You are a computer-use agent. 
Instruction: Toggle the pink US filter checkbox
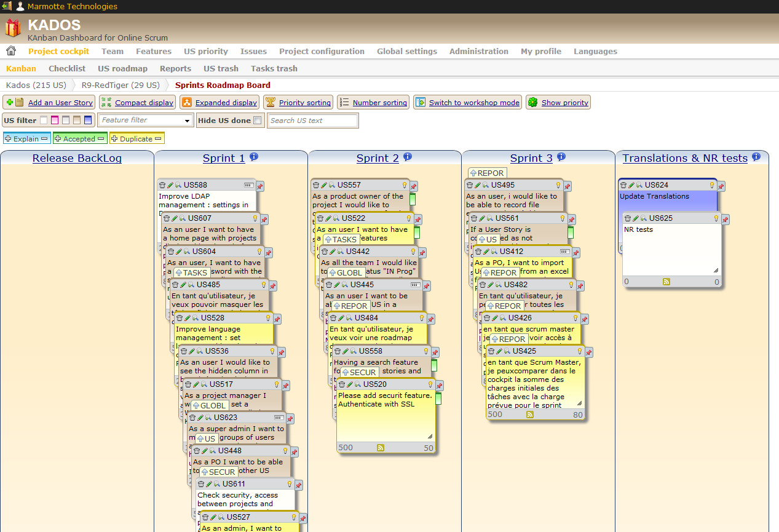coord(53,120)
